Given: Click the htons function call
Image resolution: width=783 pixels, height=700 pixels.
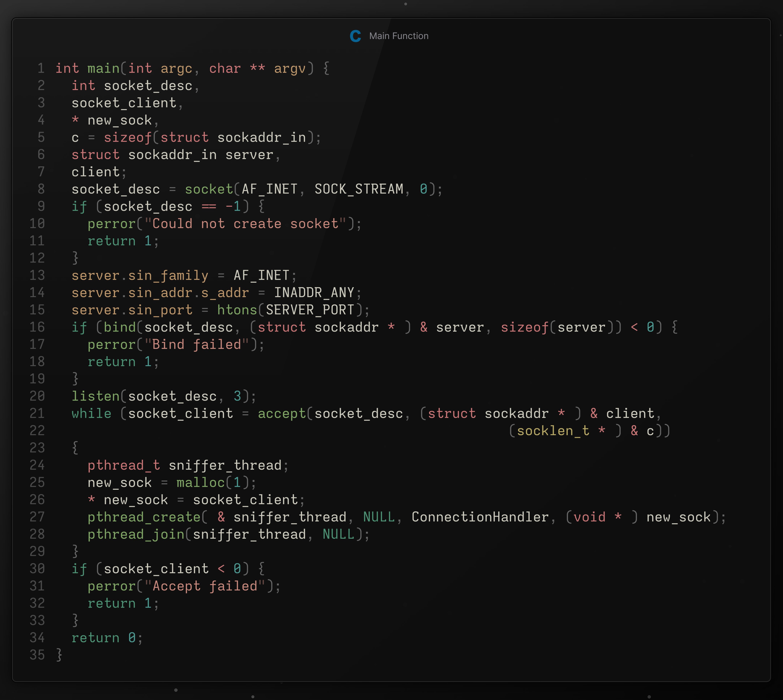Looking at the screenshot, I should click(x=237, y=310).
